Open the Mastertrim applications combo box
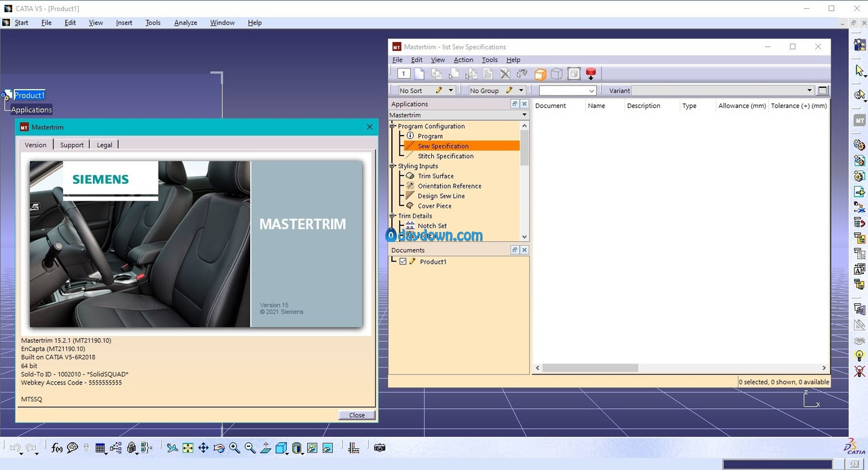The height and width of the screenshot is (470, 868). [x=458, y=115]
